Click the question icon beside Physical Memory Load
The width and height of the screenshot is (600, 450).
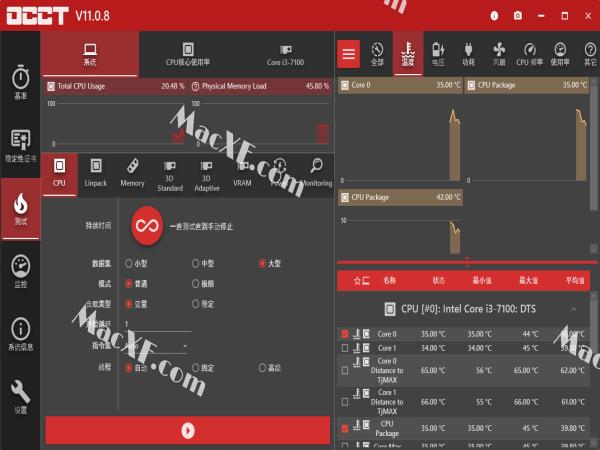(195, 86)
